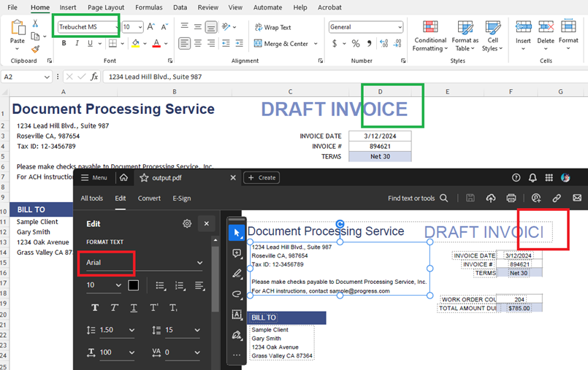Click the Cut scissors icon
This screenshot has width=588, height=370.
35,23
